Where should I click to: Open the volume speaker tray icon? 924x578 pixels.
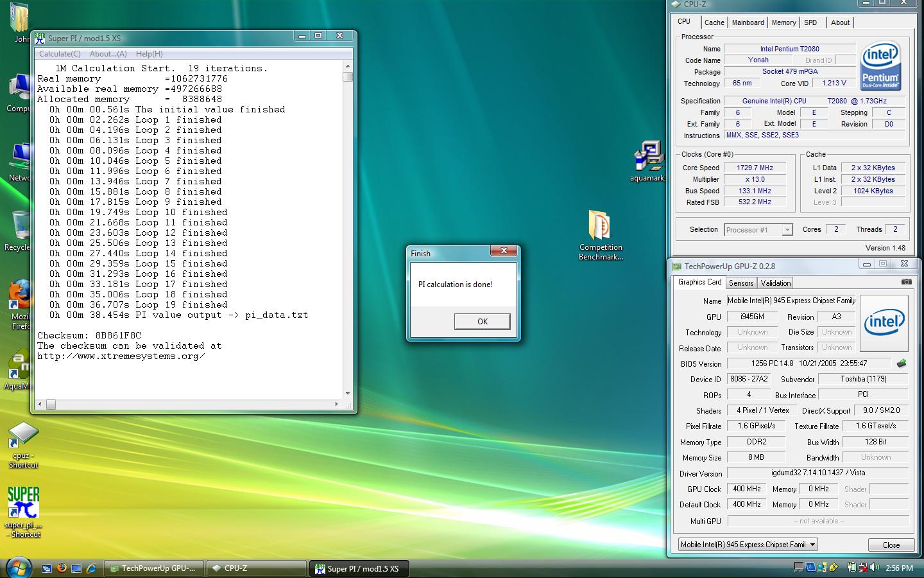[x=874, y=567]
